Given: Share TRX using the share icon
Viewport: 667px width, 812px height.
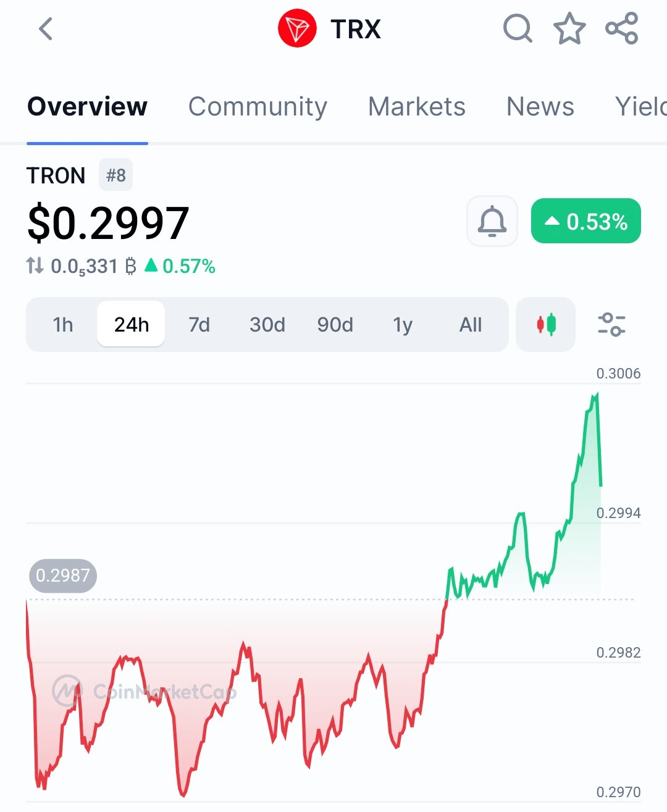Looking at the screenshot, I should [621, 28].
